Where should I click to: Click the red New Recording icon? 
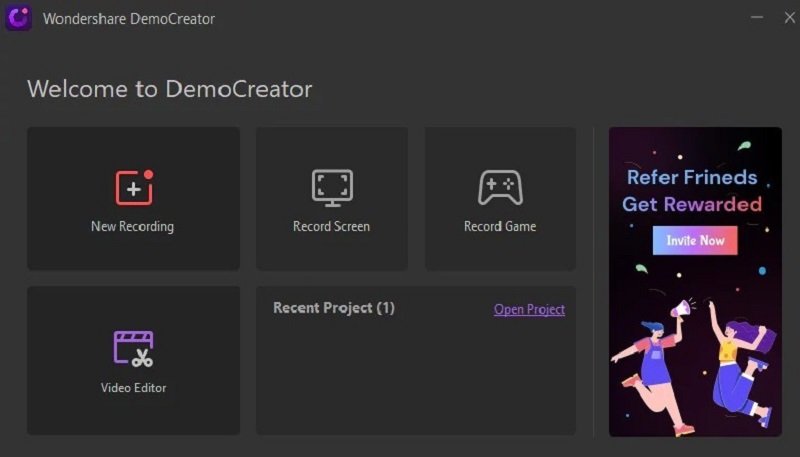click(x=134, y=187)
